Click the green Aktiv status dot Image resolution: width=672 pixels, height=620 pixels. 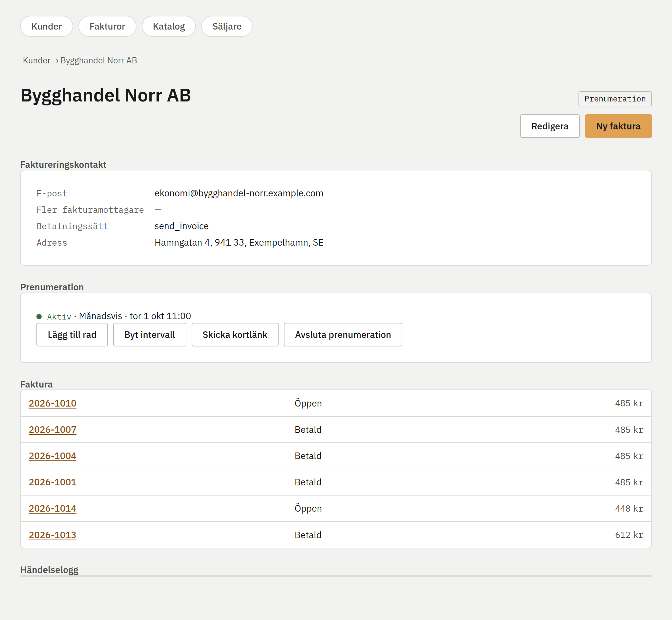pos(39,316)
